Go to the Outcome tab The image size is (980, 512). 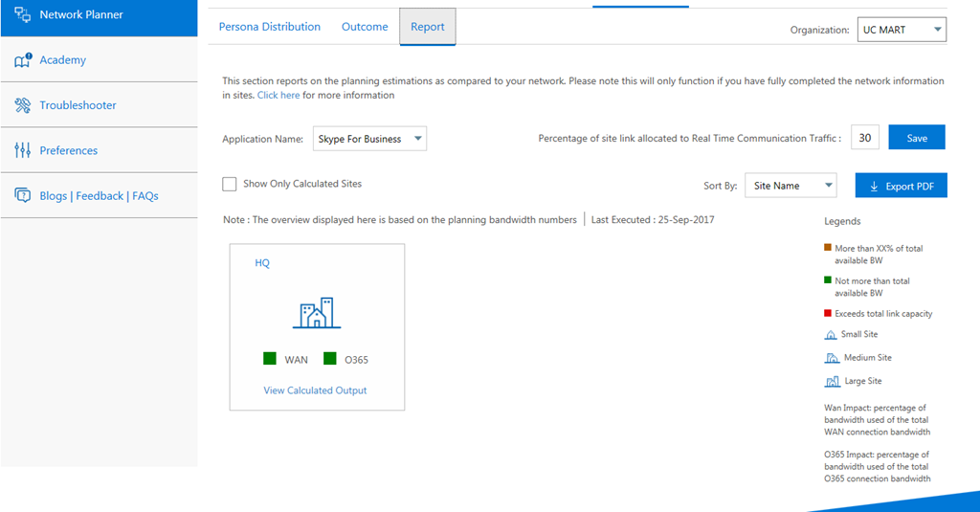click(365, 27)
